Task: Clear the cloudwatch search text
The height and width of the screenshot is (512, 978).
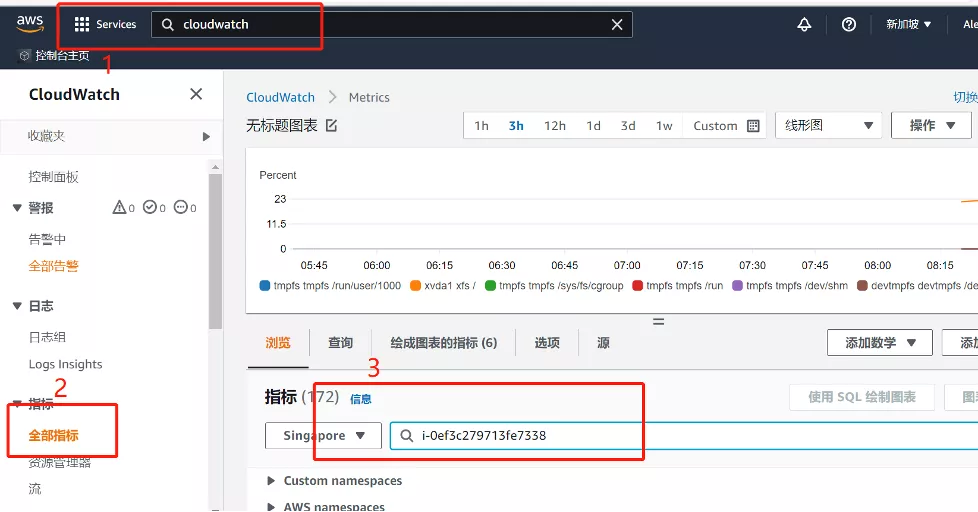Action: pos(617,24)
